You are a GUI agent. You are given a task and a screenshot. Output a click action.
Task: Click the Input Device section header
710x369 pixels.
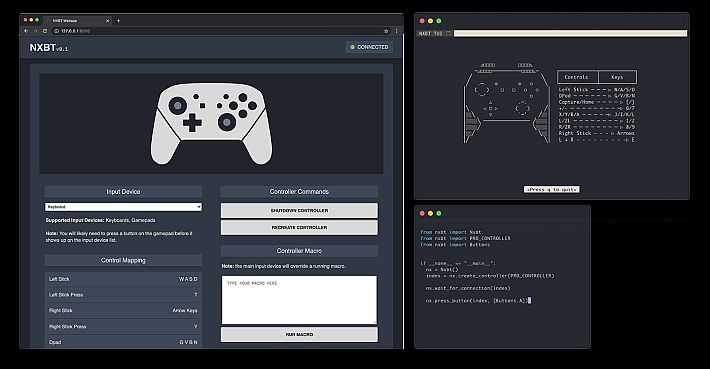coord(123,192)
